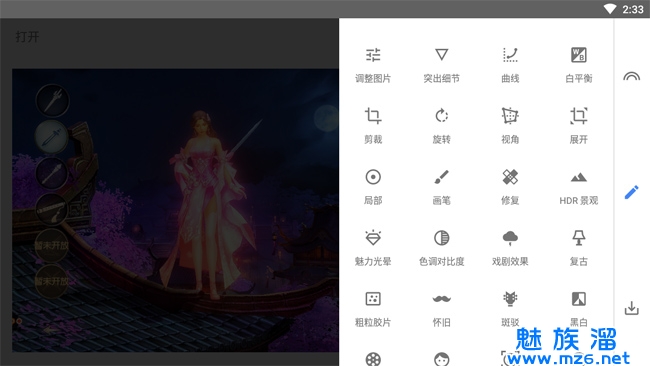Choose the 魅力光晕 glamour glow filter
The image size is (650, 366).
coord(373,248)
